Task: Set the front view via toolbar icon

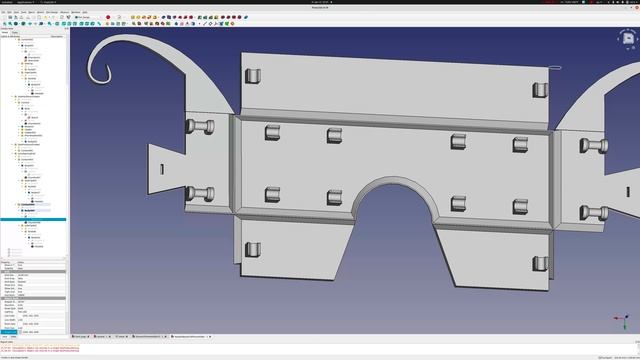Action: pyautogui.click(x=64, y=24)
